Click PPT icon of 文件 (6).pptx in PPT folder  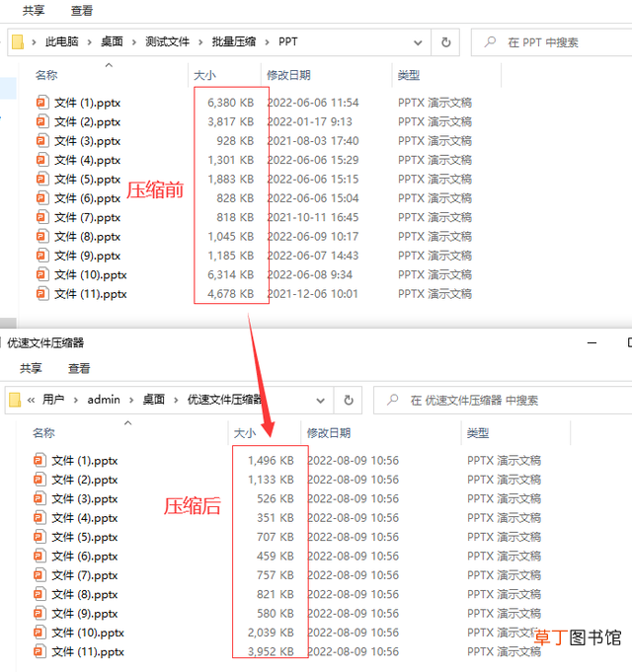tap(42, 198)
